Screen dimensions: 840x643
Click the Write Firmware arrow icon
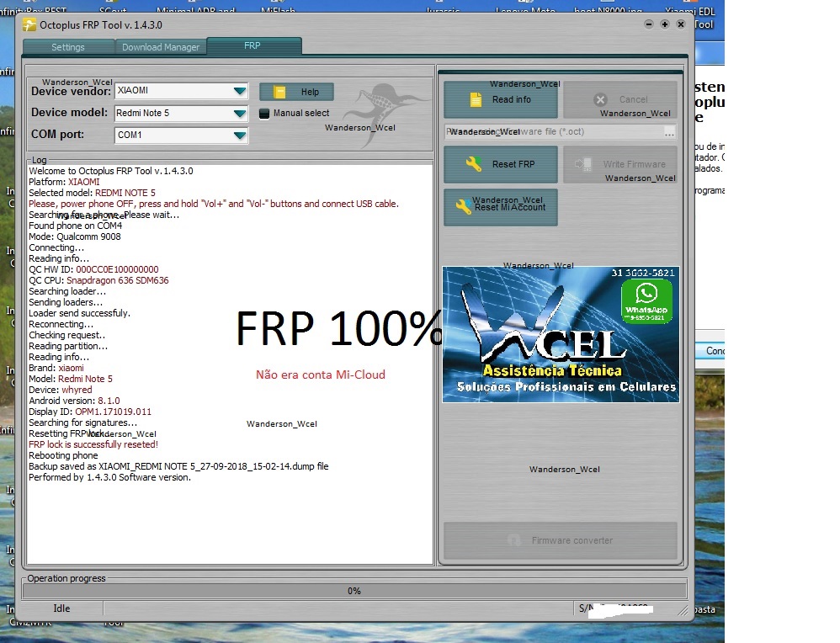(582, 164)
